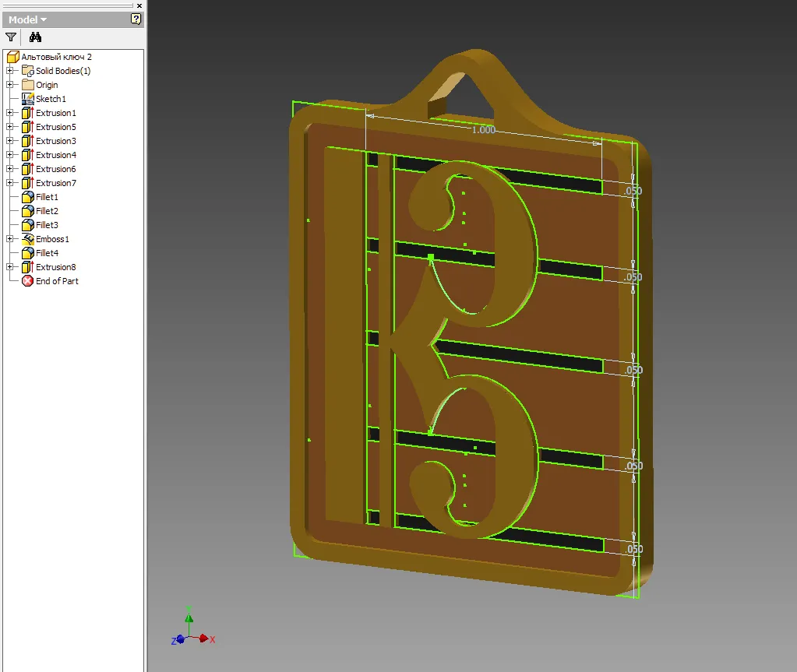
Task: Expand the Extrusion8 feature
Action: [9, 266]
